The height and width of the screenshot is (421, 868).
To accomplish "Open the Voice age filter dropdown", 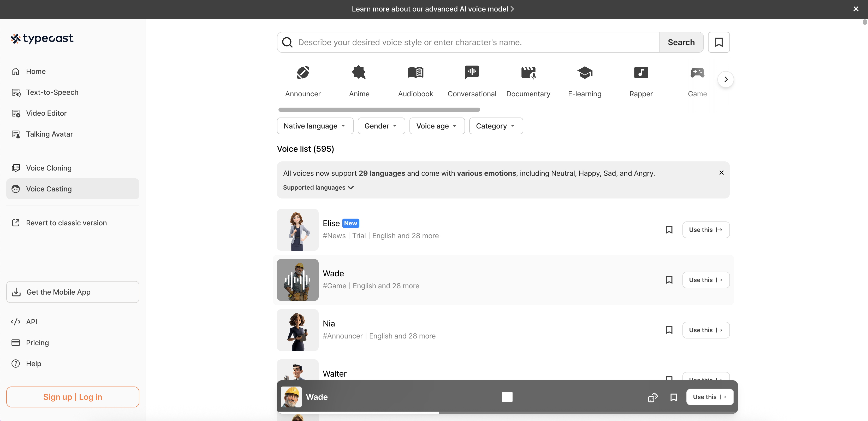I will click(x=437, y=126).
